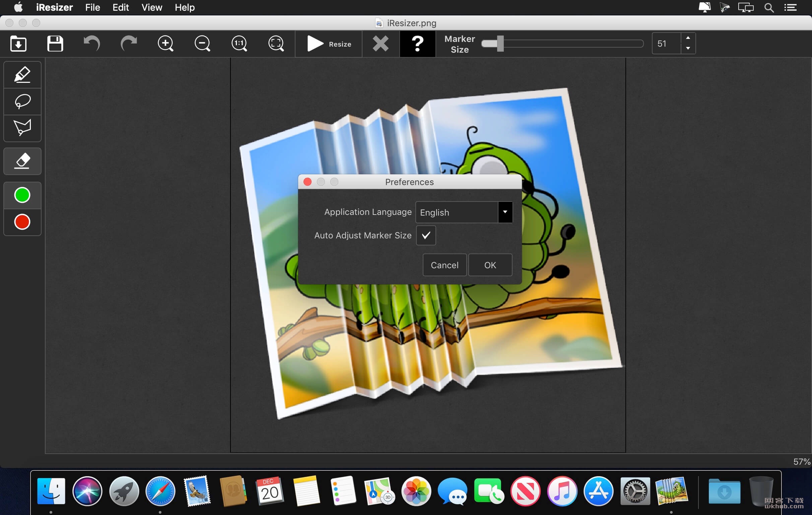Confirm Preferences with OK button
The image size is (812, 515).
pos(490,265)
